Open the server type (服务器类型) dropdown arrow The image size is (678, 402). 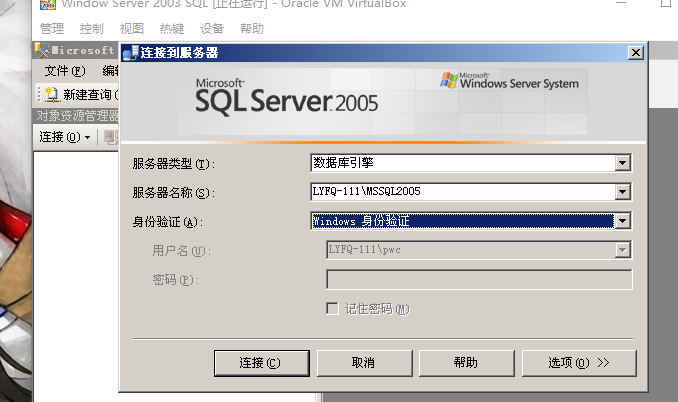[622, 163]
